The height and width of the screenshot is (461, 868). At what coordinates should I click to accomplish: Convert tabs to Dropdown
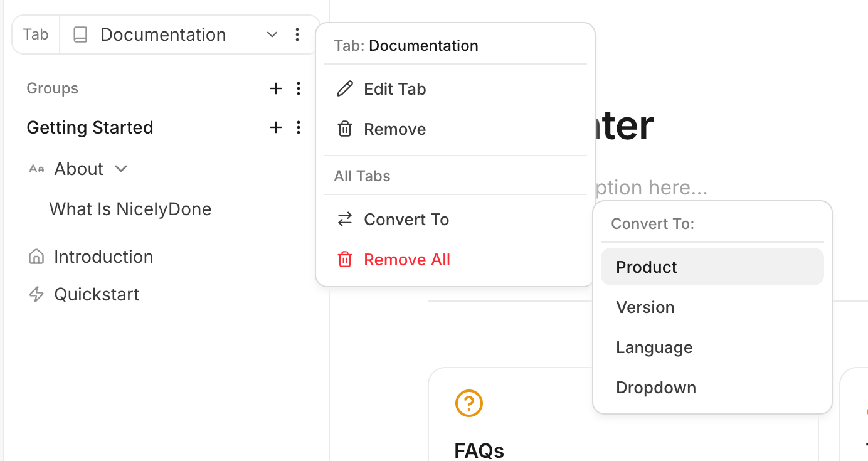(712, 388)
